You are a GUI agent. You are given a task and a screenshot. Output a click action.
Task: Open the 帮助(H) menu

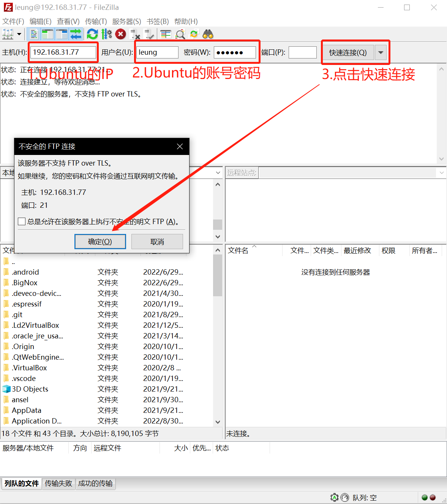click(x=186, y=22)
